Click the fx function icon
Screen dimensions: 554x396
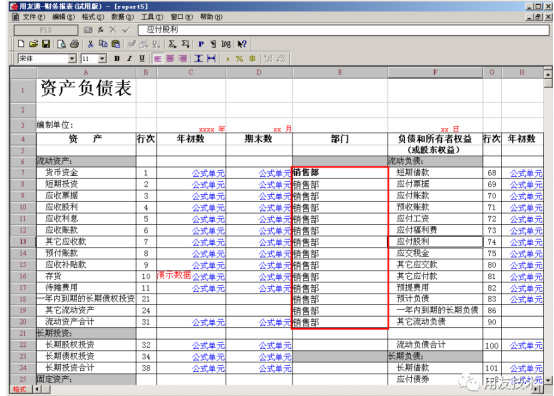pos(101,30)
